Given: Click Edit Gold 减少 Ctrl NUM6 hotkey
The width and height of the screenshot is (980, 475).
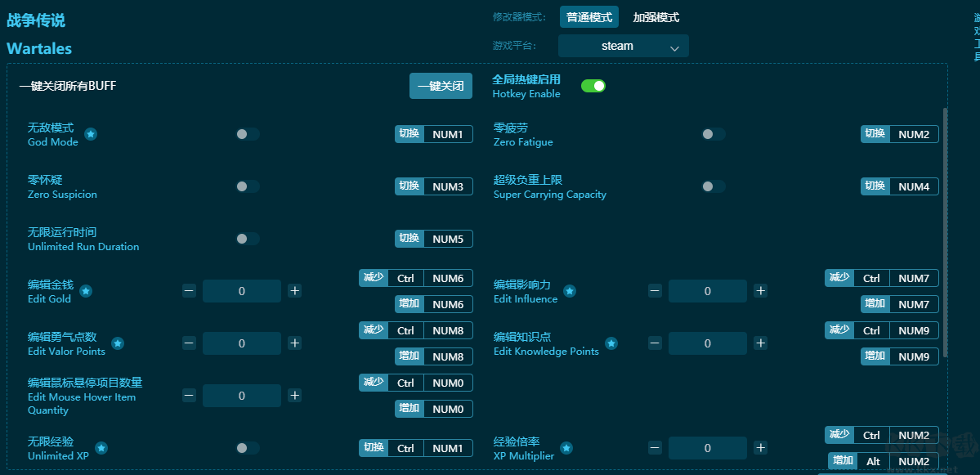Looking at the screenshot, I should (416, 278).
